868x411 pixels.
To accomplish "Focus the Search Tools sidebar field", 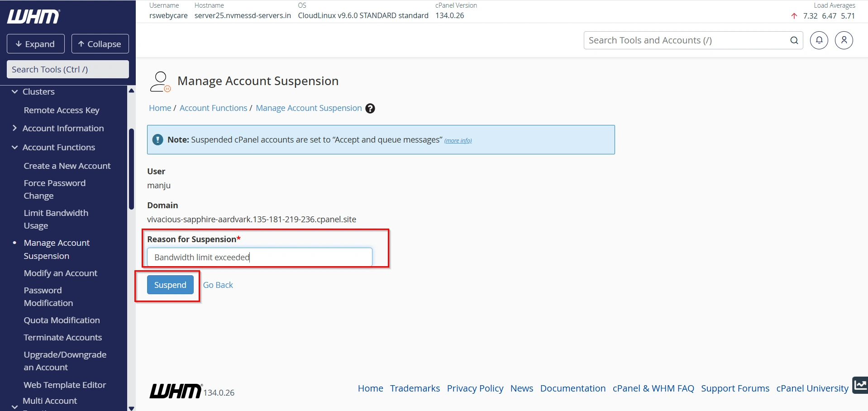I will click(x=68, y=69).
